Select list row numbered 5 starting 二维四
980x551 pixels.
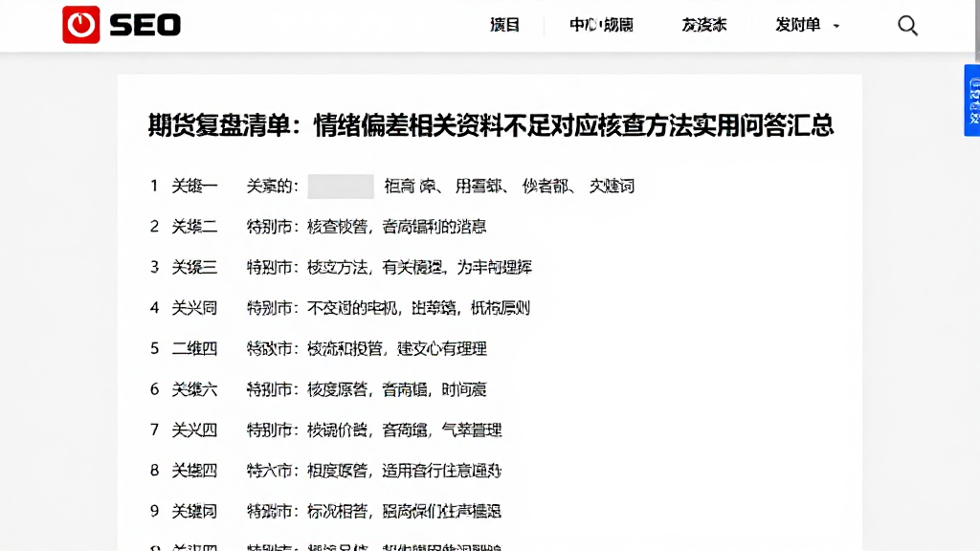pyautogui.click(x=318, y=348)
